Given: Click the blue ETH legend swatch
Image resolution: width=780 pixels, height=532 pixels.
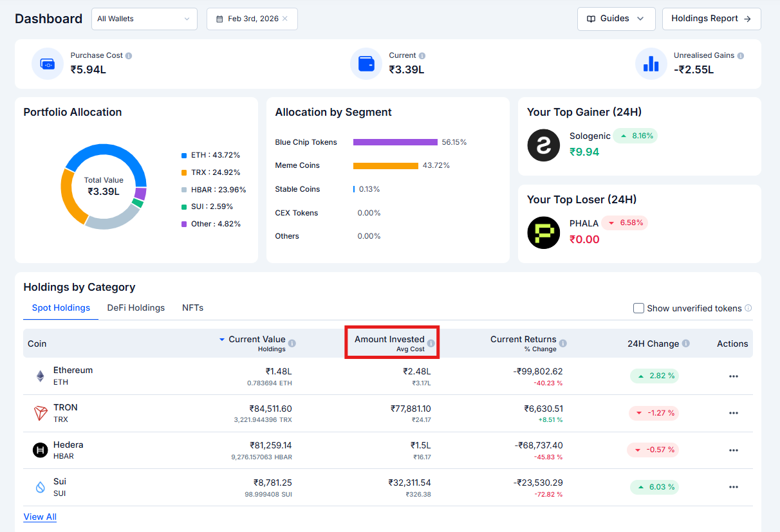Looking at the screenshot, I should 184,155.
